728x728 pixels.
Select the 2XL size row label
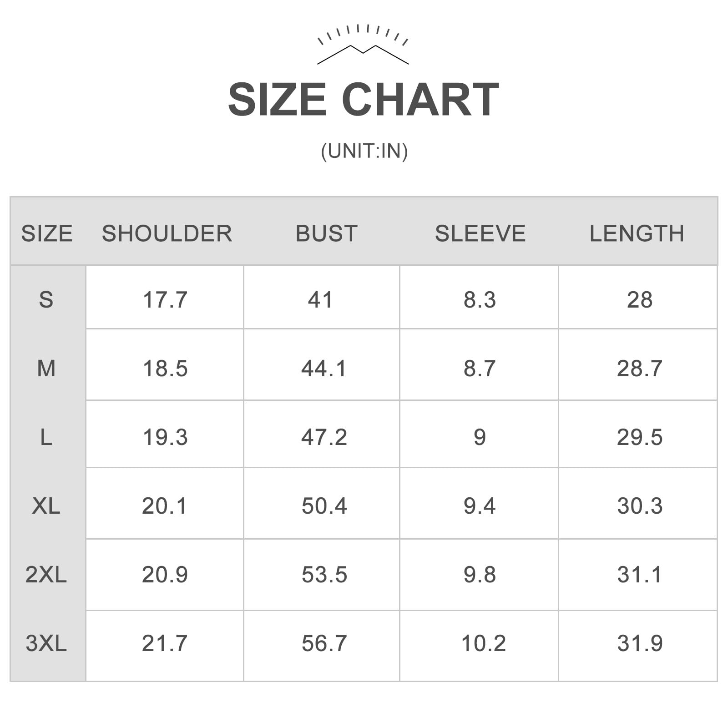point(46,575)
